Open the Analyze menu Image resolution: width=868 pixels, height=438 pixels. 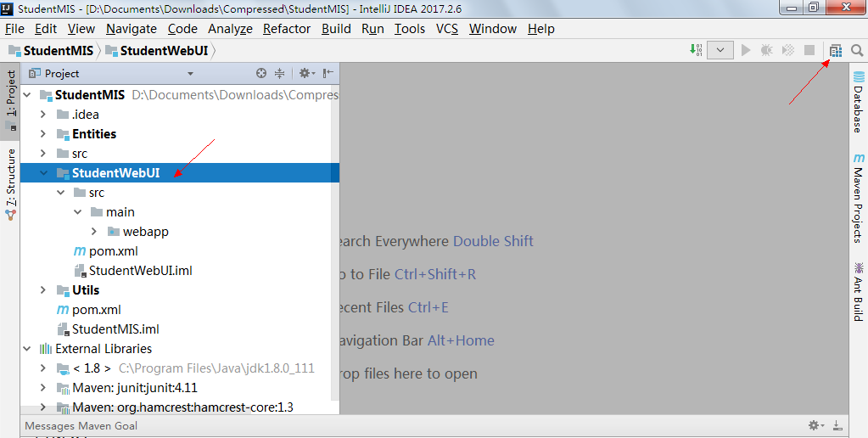tap(230, 29)
